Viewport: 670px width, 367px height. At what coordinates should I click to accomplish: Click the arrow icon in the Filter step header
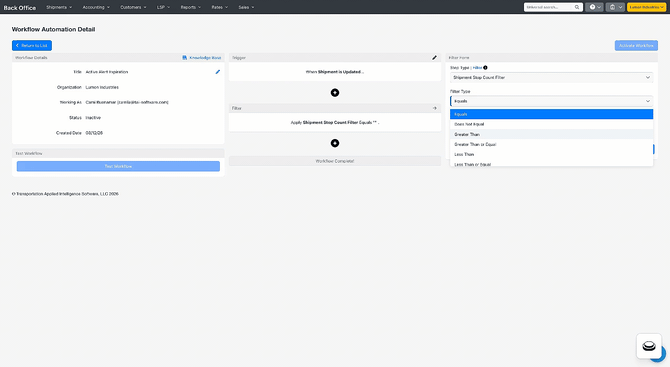click(x=435, y=108)
